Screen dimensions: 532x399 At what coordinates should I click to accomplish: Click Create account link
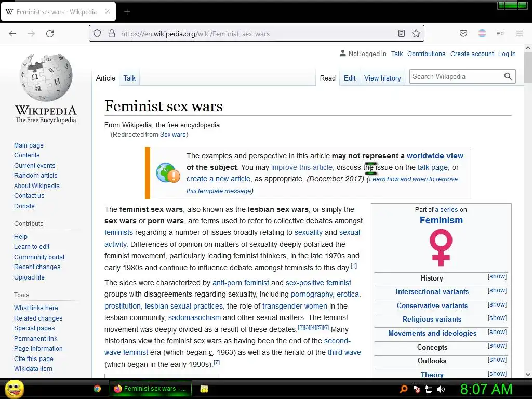coord(472,54)
